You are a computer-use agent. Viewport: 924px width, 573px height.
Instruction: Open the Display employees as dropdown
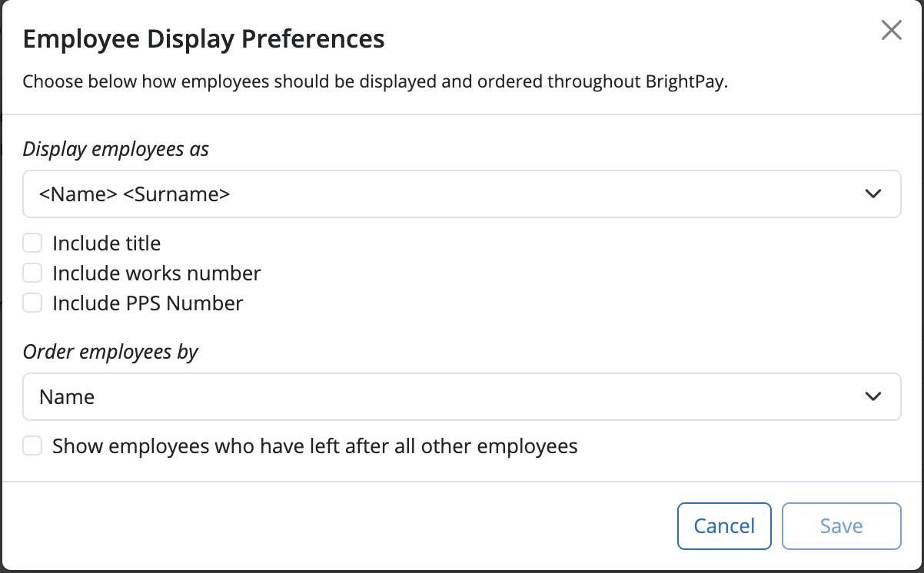tap(461, 194)
